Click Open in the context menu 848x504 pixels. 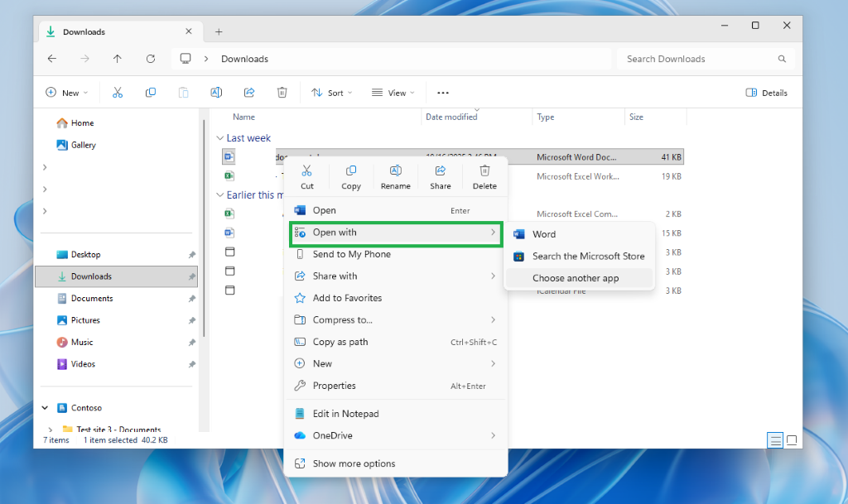396,210
